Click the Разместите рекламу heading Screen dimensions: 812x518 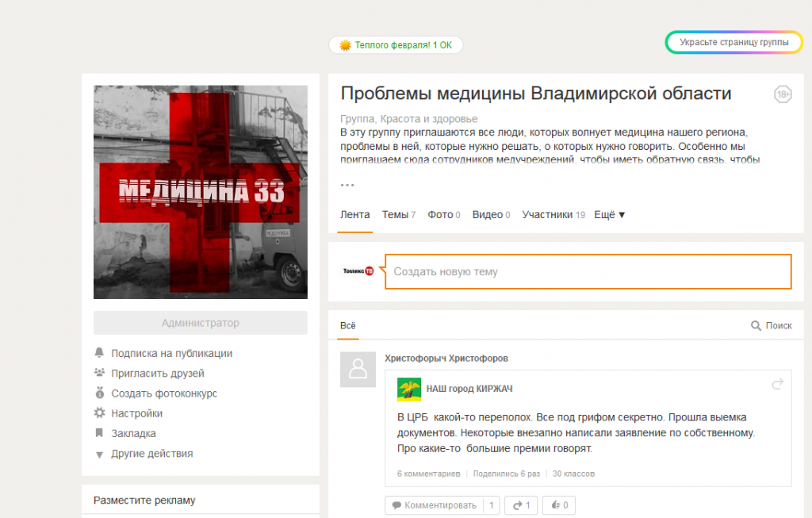(x=144, y=501)
